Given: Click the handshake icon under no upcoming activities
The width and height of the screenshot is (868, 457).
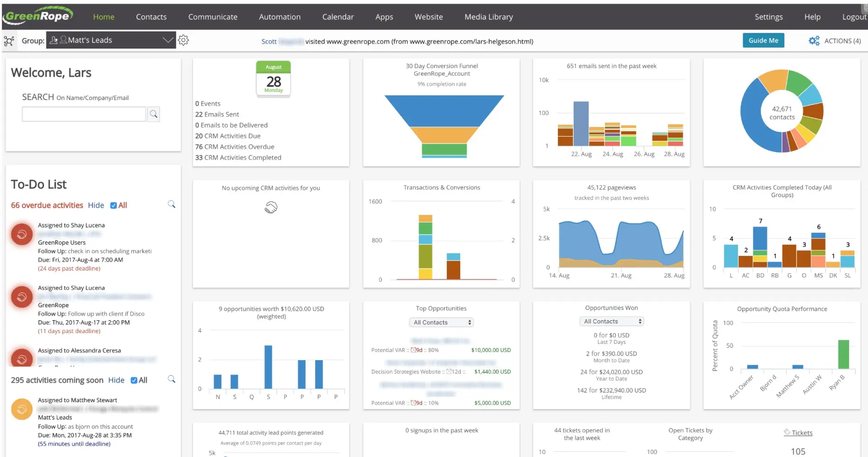Looking at the screenshot, I should click(271, 207).
